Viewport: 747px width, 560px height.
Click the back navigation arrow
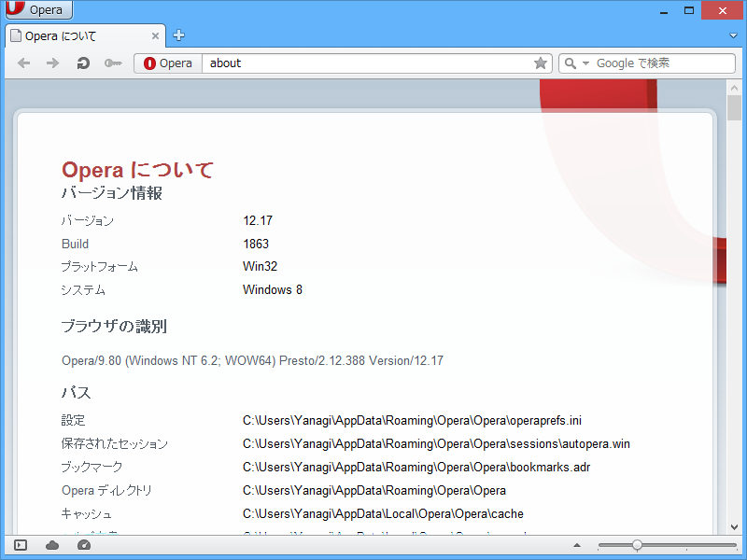pyautogui.click(x=23, y=63)
